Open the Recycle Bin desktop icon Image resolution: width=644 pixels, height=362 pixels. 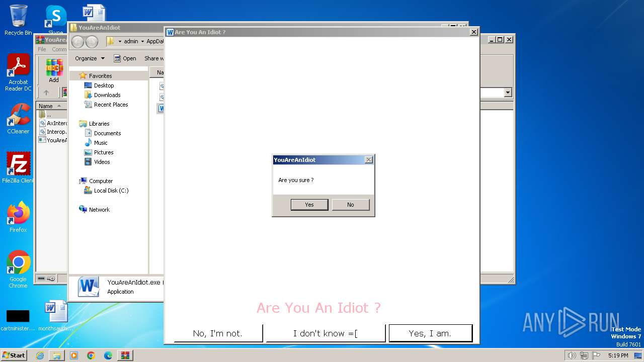click(x=18, y=20)
